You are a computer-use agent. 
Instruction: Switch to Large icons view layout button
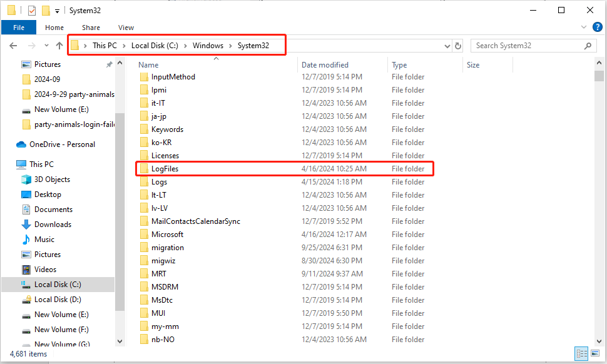[x=595, y=353]
